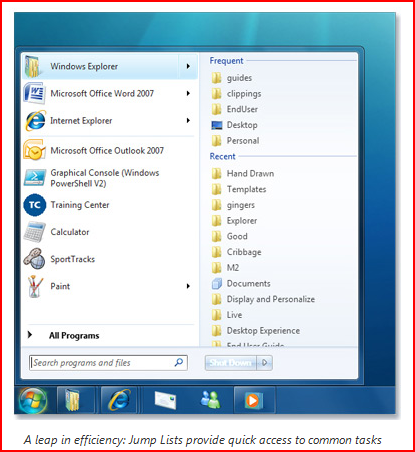The image size is (415, 452).
Task: Open the Explorer recent folder
Action: click(242, 221)
